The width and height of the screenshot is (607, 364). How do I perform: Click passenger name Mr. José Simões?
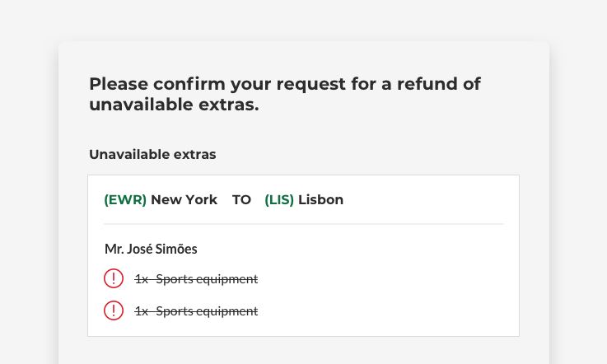click(151, 249)
